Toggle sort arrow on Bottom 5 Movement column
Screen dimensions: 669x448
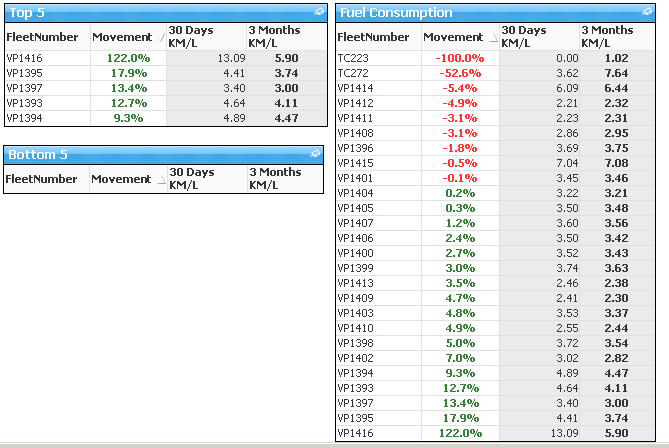point(161,180)
